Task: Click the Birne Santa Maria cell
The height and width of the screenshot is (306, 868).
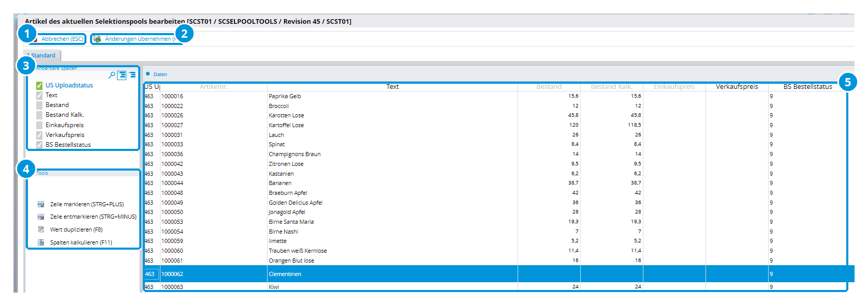Action: click(291, 222)
